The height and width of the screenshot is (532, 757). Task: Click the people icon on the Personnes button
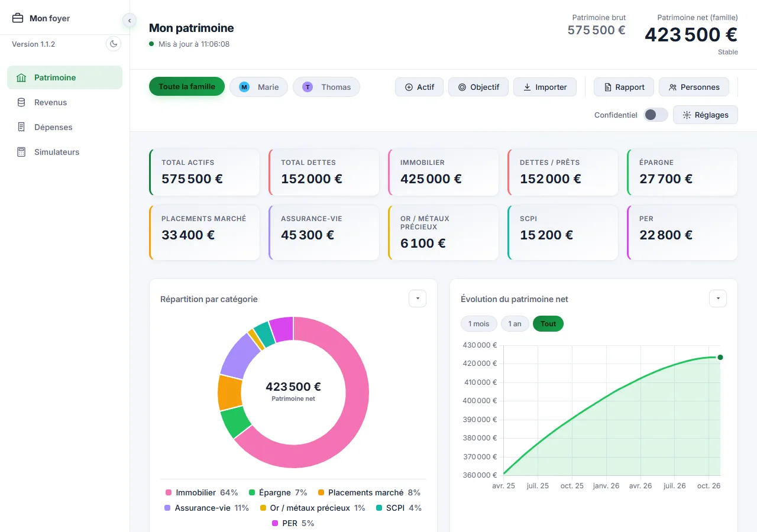(672, 87)
